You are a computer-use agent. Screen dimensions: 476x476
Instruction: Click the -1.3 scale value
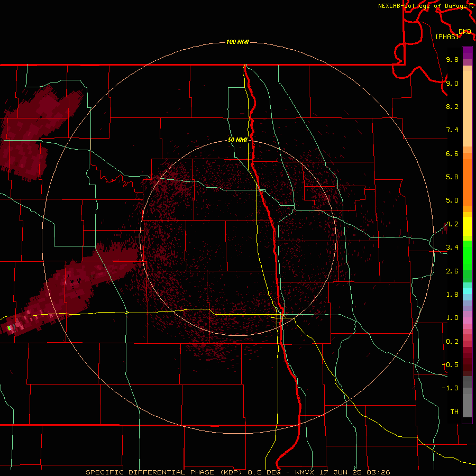tap(450, 388)
